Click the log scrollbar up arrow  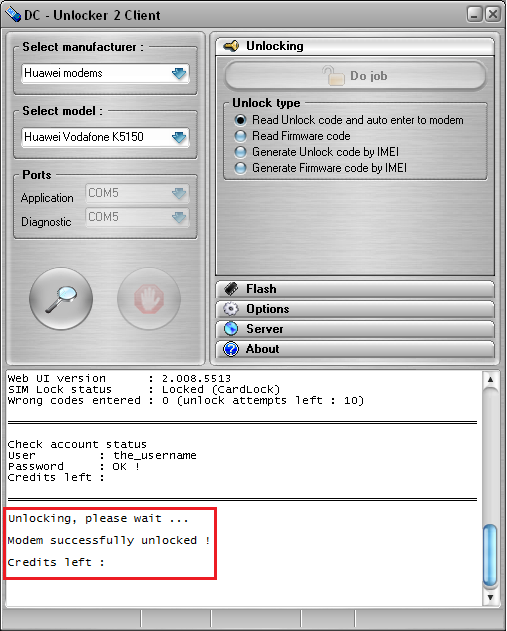491,379
